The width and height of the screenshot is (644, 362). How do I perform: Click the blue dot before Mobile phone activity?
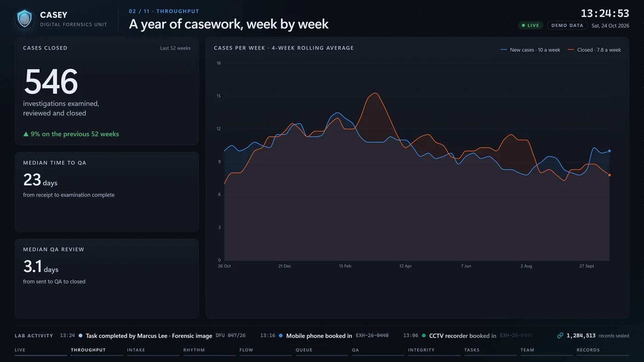point(281,336)
